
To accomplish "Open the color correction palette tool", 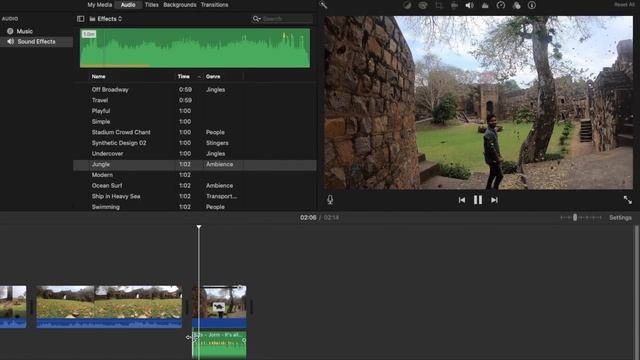I will [x=422, y=5].
